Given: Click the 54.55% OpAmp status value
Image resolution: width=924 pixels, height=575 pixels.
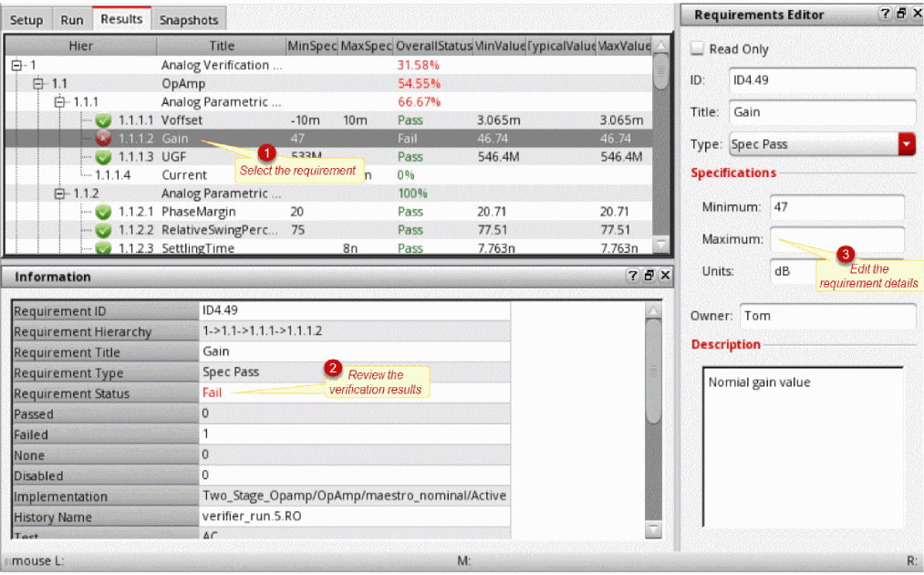Looking at the screenshot, I should 419,84.
